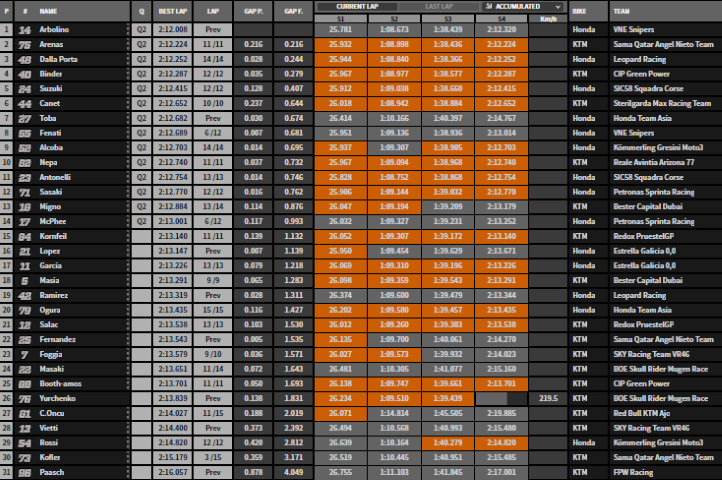The image size is (722, 480).
Task: Click the Q2 cell in Arbolino's row
Action: [x=141, y=29]
